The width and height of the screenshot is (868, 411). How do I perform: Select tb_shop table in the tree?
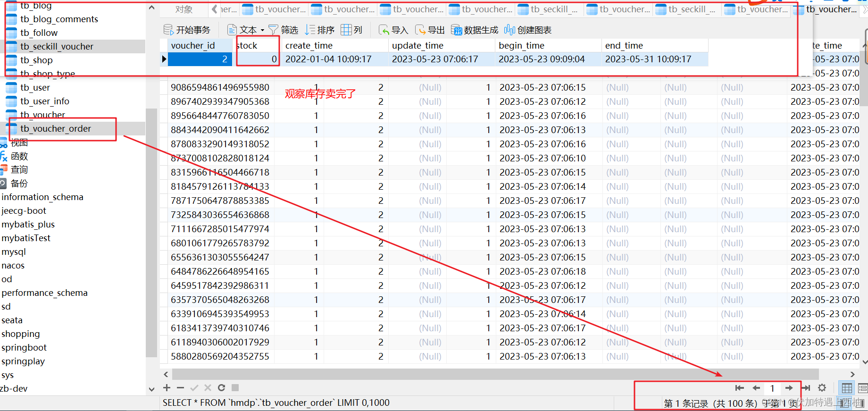[36, 60]
